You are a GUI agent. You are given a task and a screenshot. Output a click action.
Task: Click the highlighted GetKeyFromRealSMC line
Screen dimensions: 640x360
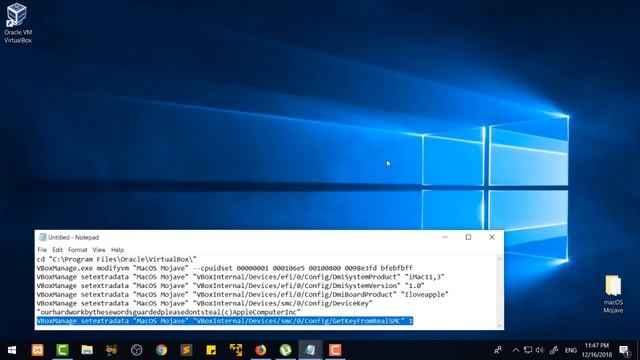point(225,321)
